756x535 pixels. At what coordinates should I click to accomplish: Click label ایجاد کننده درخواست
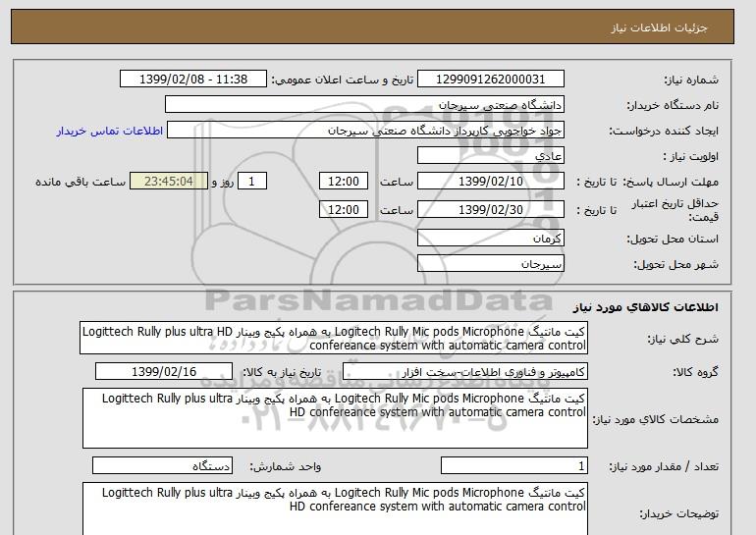pos(664,131)
